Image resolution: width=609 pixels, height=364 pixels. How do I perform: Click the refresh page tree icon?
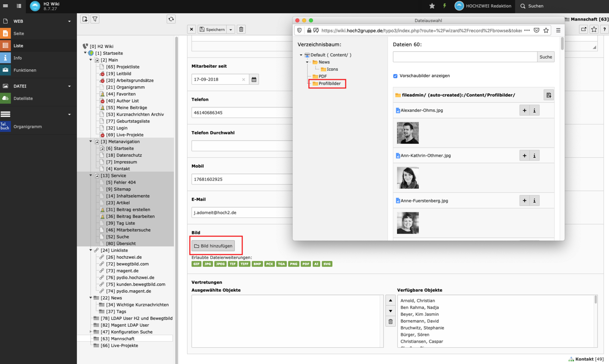pyautogui.click(x=171, y=19)
